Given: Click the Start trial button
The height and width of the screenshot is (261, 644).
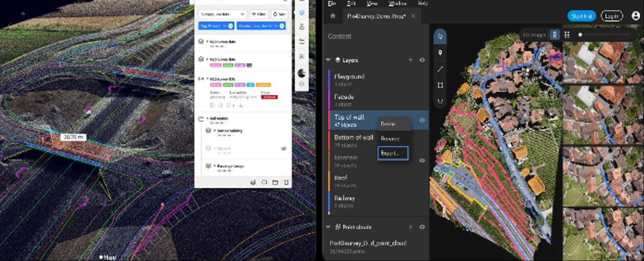Looking at the screenshot, I should coord(581,16).
